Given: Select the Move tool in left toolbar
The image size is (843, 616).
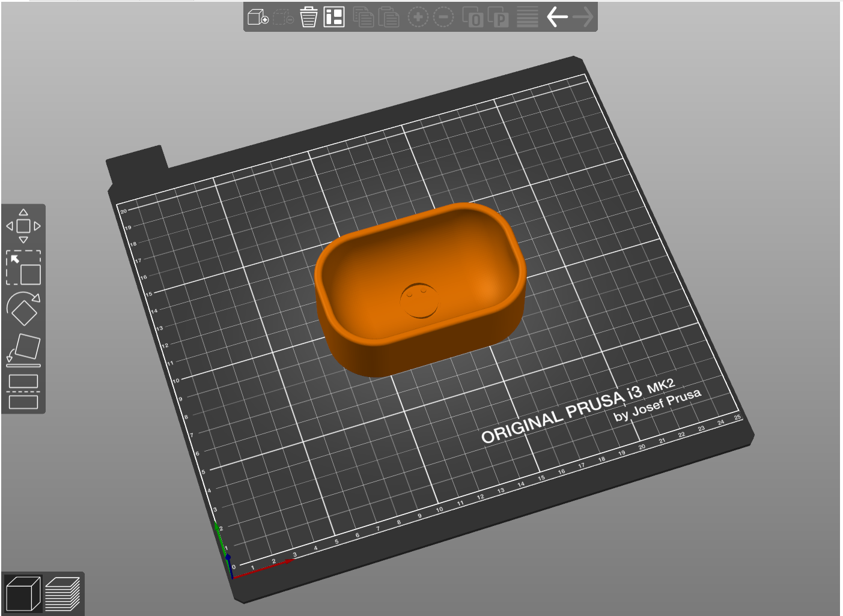Looking at the screenshot, I should (23, 226).
